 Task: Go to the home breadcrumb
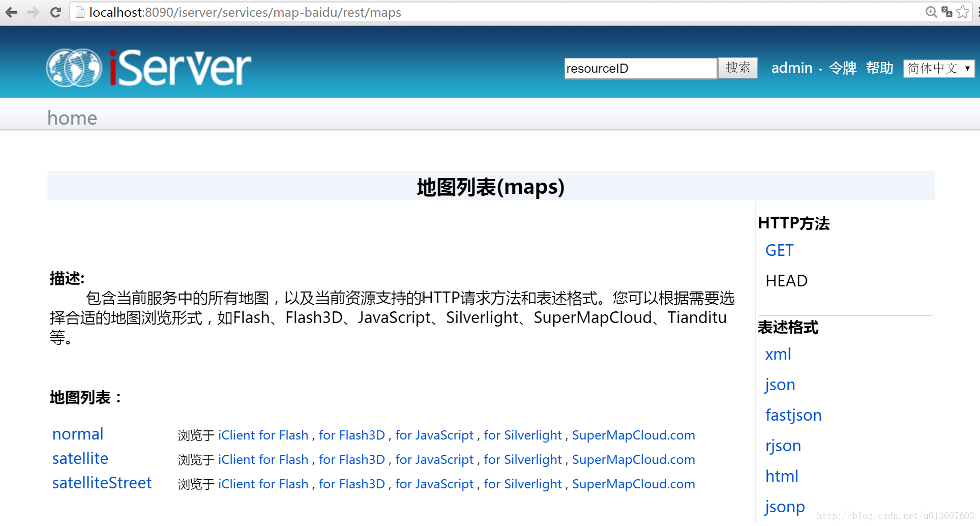click(72, 118)
